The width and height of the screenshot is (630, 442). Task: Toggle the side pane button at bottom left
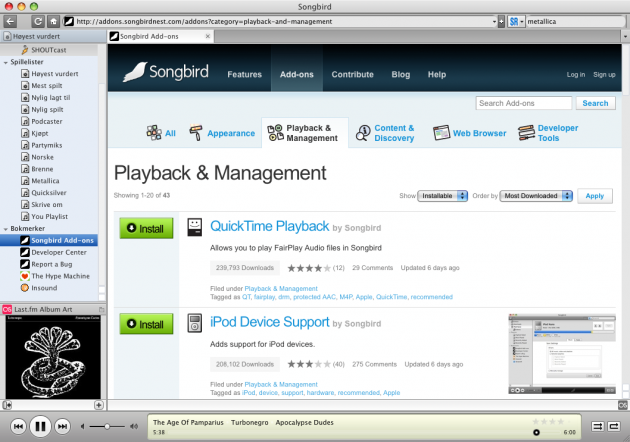click(7, 405)
